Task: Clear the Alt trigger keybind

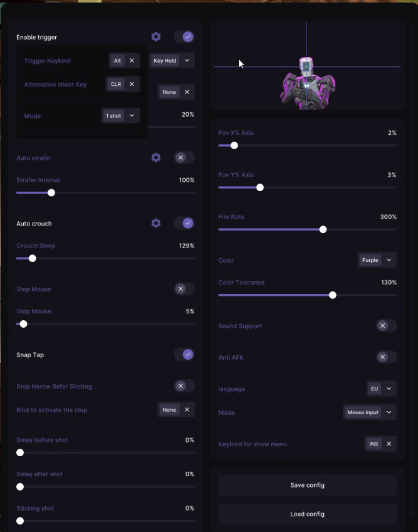Action: [132, 60]
